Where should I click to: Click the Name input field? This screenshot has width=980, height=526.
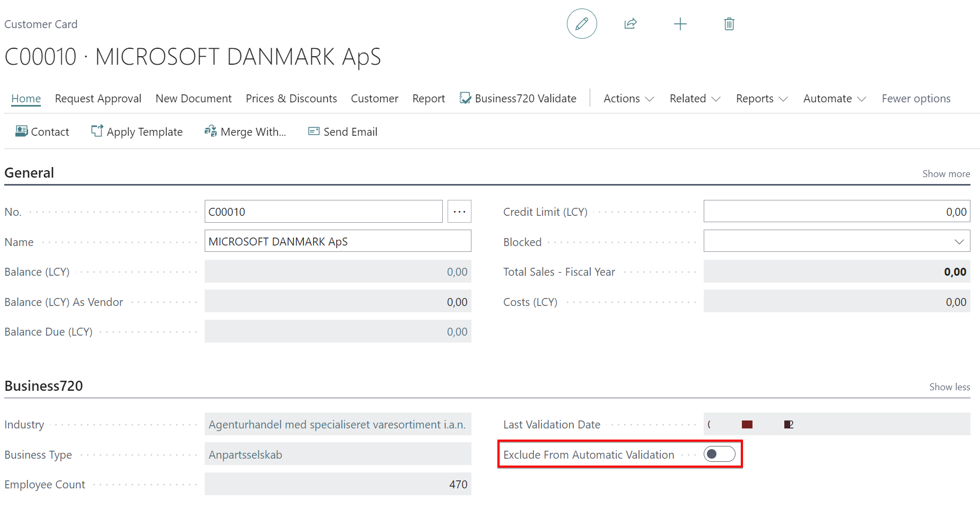pyautogui.click(x=338, y=241)
